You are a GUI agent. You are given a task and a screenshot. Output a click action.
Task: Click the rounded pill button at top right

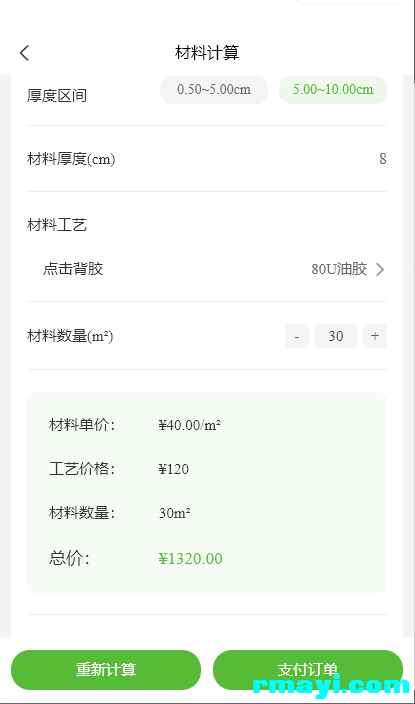pyautogui.click(x=350, y=2)
